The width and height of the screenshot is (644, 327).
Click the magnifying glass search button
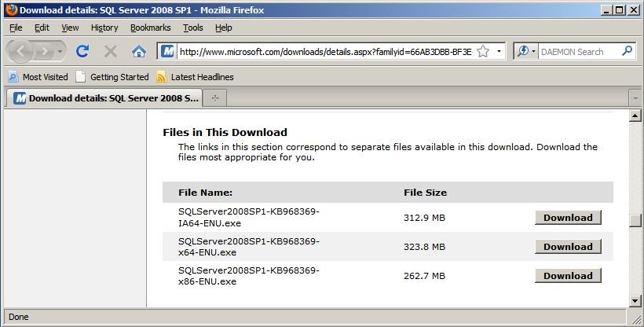[627, 51]
